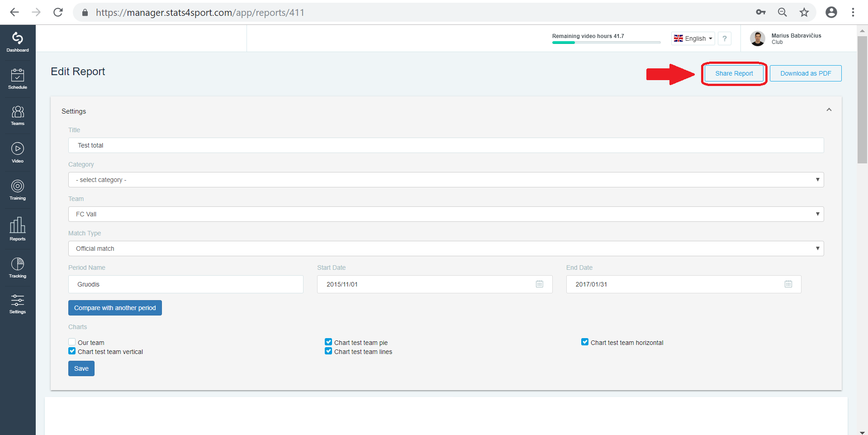Click the Title field containing Test total
This screenshot has height=435, width=868.
click(446, 145)
